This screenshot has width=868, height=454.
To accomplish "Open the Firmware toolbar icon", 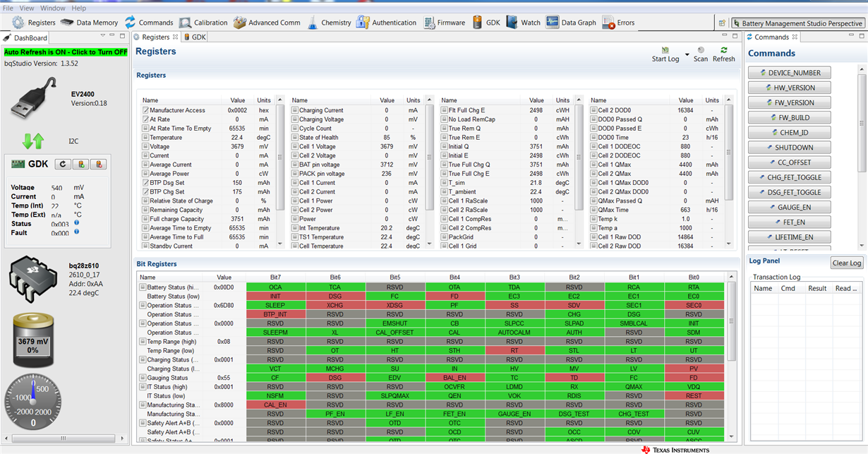I will click(430, 23).
